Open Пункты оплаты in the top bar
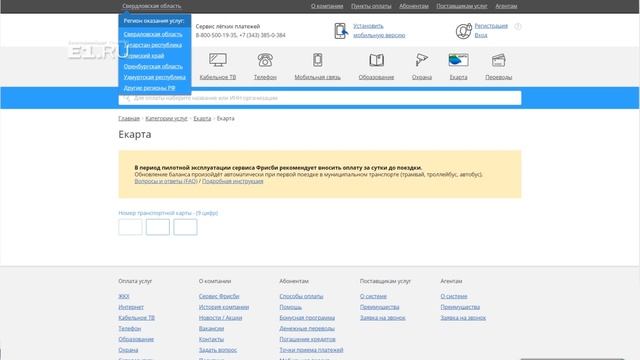Screen dimensions: 640x360 click(371, 6)
